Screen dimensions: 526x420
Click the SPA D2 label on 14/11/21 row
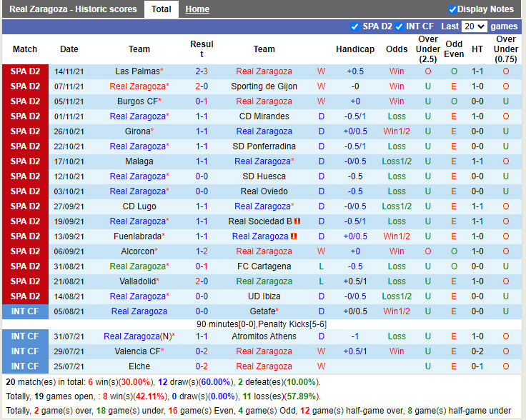coord(25,71)
